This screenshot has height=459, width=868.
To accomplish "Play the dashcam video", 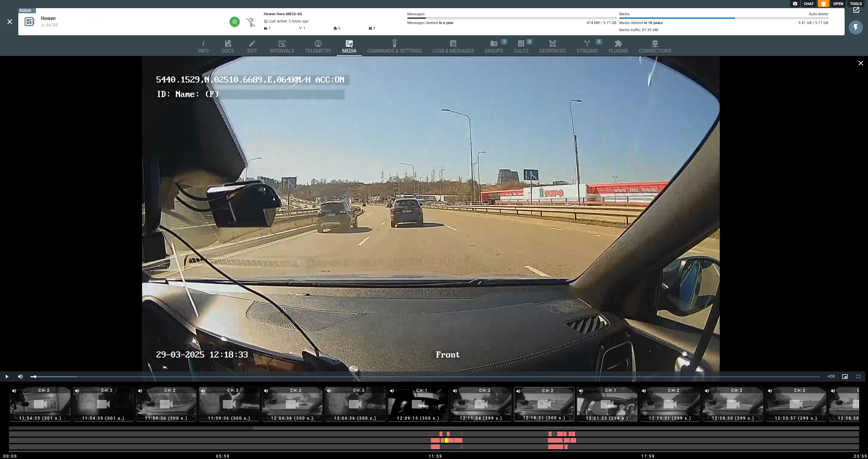I will click(7, 377).
